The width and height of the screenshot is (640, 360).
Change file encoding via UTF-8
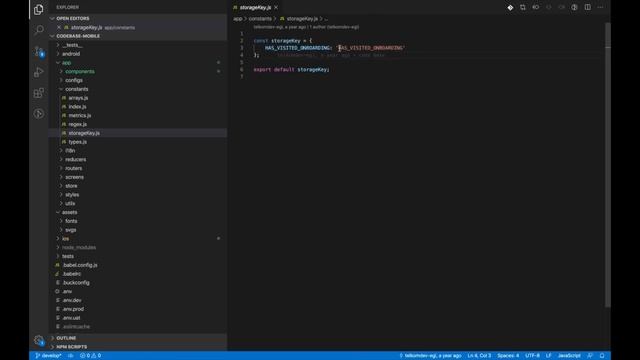tap(532, 356)
